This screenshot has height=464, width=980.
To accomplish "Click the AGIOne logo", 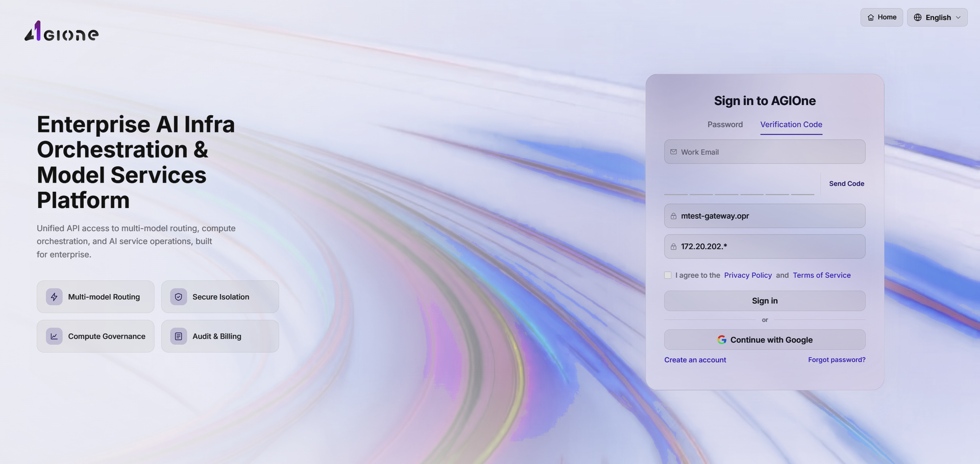I will [61, 31].
